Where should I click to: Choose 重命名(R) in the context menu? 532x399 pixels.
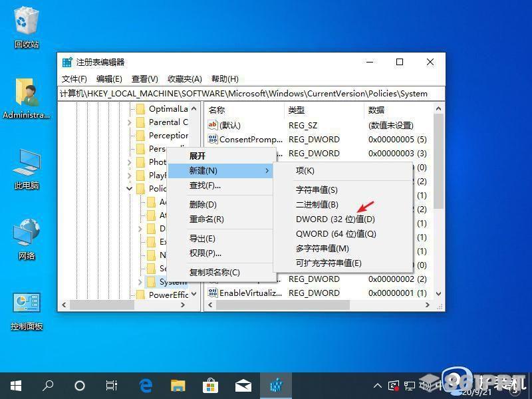click(x=222, y=219)
